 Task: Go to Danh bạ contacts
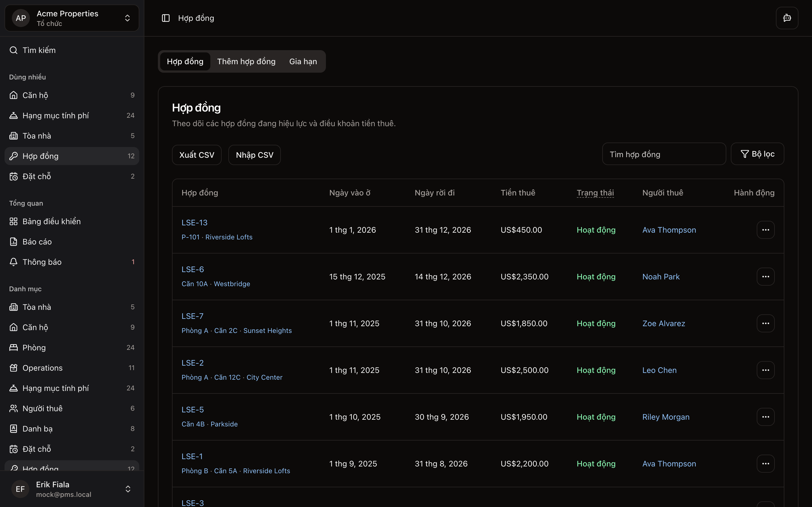37,428
